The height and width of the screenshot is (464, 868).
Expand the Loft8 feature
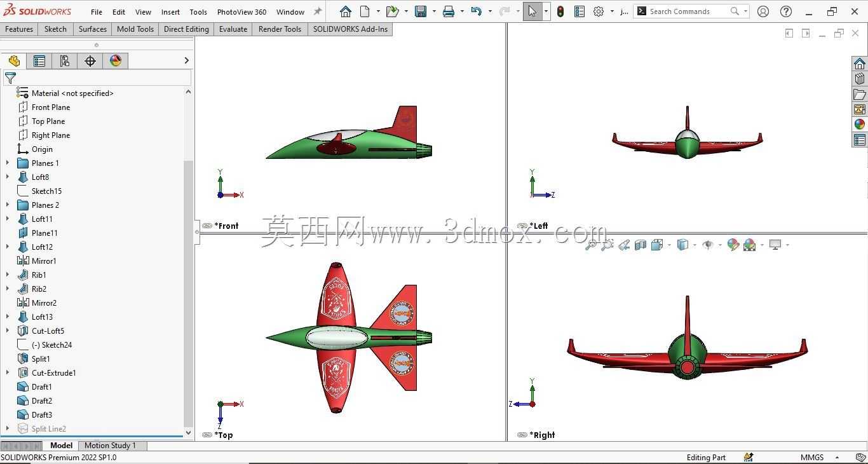[x=8, y=177]
